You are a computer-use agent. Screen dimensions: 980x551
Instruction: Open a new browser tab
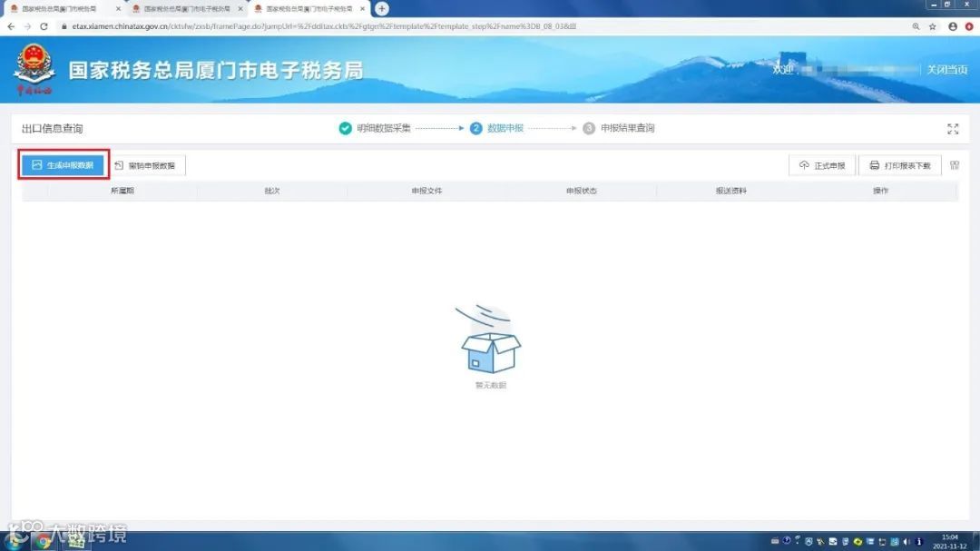click(x=382, y=9)
